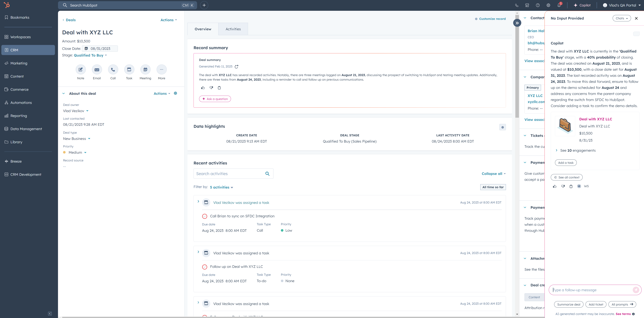Image resolution: width=644 pixels, height=318 pixels.
Task: Open the settings gear in top bar
Action: pyautogui.click(x=548, y=5)
